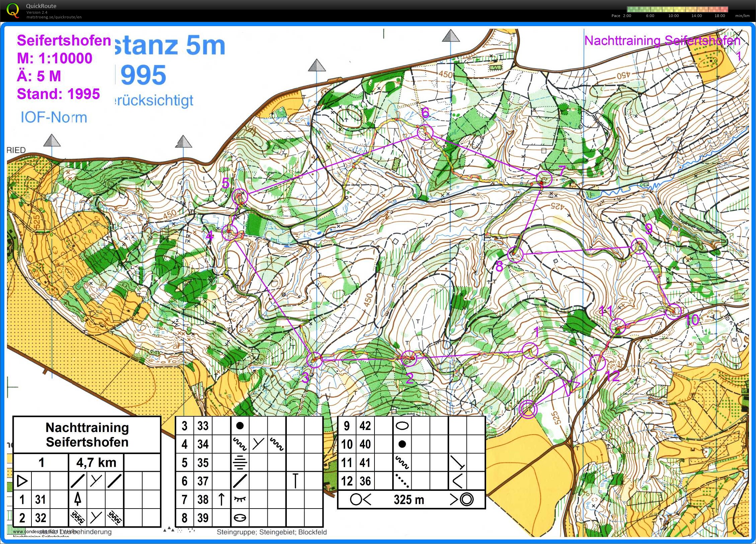756x544 pixels.
Task: Click control circle 5 on the map
Action: pyautogui.click(x=240, y=197)
